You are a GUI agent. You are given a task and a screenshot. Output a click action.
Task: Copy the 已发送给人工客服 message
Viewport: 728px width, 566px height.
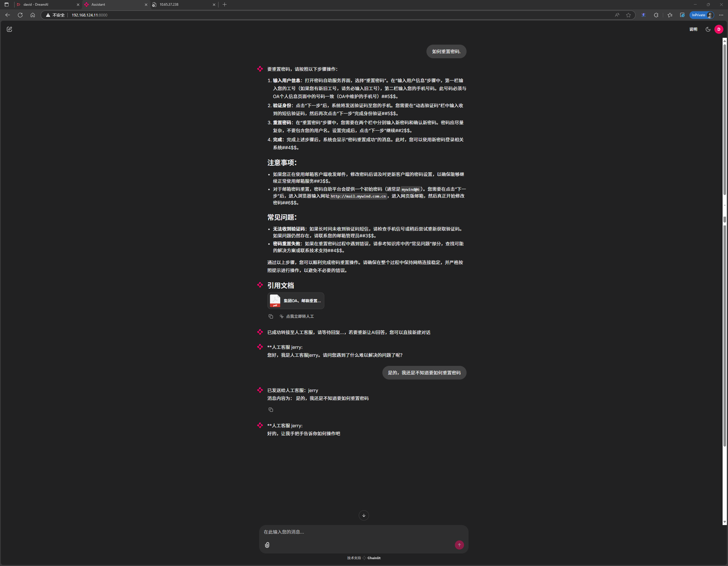[271, 410]
